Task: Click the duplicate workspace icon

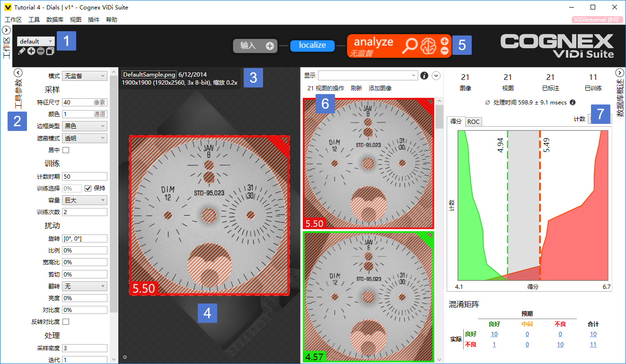Action: point(50,51)
